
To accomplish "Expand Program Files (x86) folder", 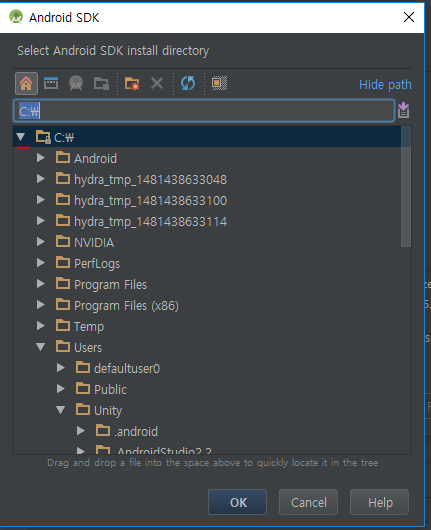I will 41,305.
